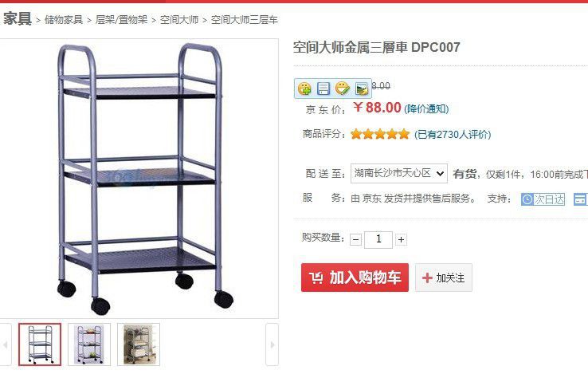Viewport: 588px width, 374px height.
Task: Click the 次日达 next-day delivery badge
Action: click(x=543, y=199)
